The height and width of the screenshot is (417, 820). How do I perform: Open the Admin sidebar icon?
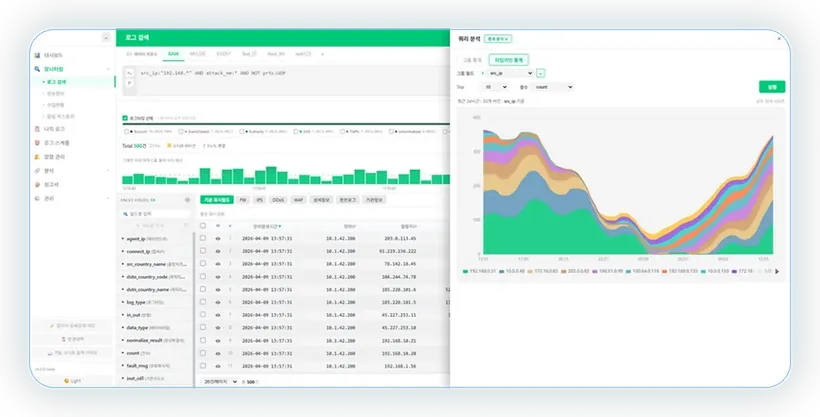pos(37,198)
